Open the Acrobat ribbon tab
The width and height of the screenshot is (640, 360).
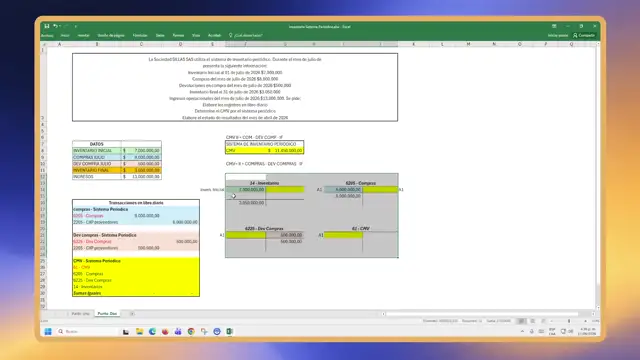tap(214, 36)
